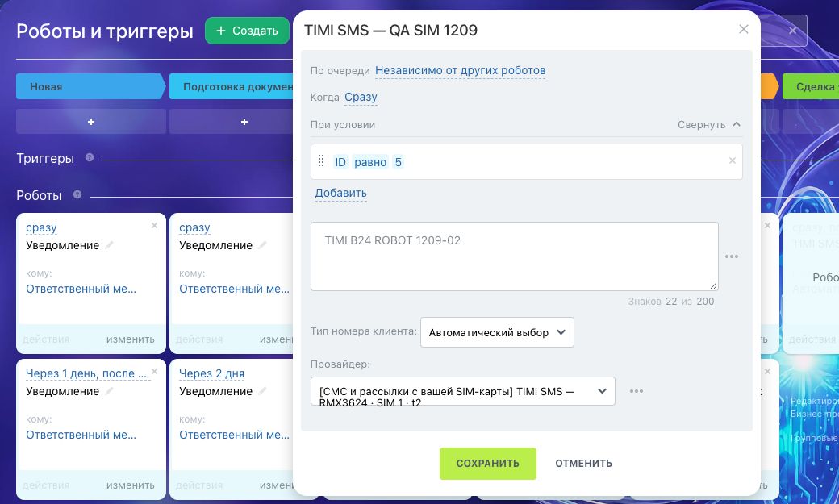The width and height of the screenshot is (839, 504).
Task: Collapse the При условии section
Action: (x=709, y=125)
